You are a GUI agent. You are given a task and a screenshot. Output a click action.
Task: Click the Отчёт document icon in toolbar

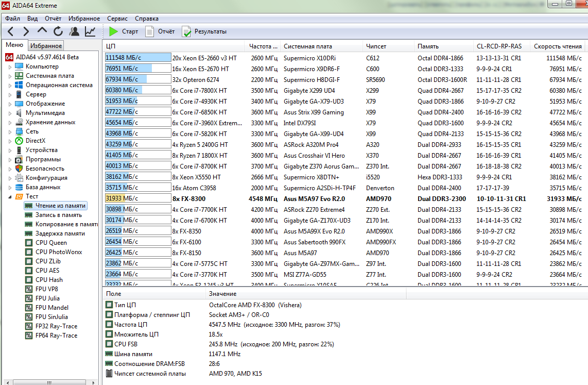[150, 31]
